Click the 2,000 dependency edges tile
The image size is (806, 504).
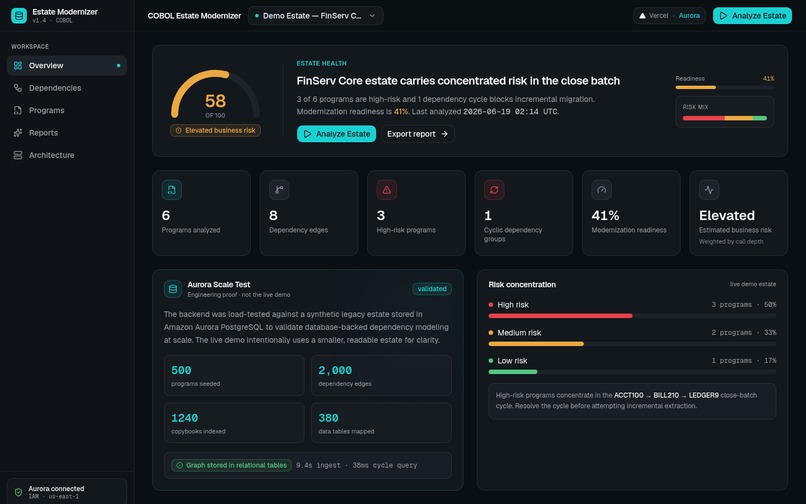coord(381,375)
